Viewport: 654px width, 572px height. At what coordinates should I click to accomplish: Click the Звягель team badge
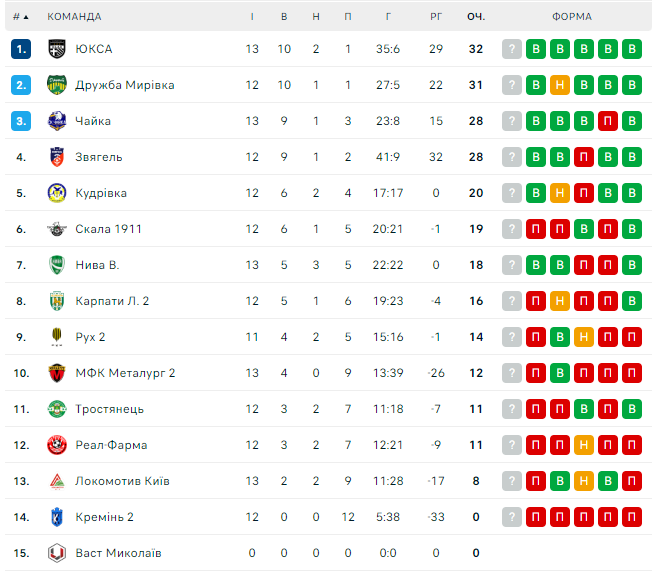[x=56, y=157]
